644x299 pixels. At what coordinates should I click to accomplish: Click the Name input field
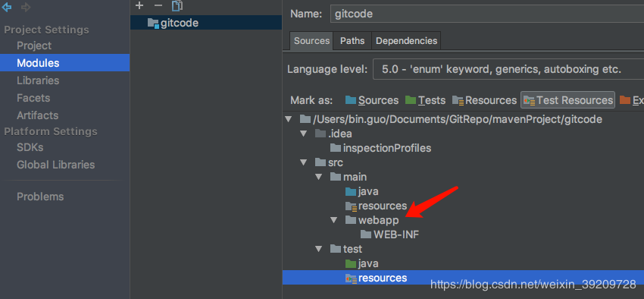(x=487, y=14)
